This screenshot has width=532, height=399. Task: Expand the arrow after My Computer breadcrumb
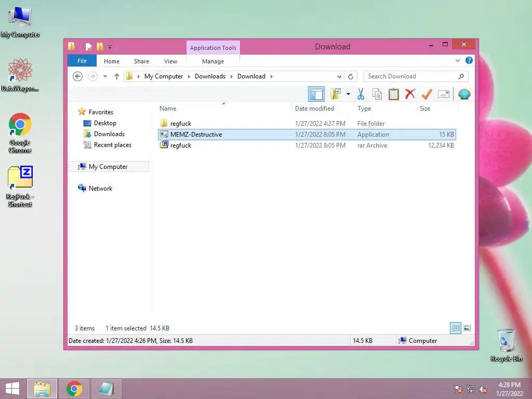click(x=189, y=76)
